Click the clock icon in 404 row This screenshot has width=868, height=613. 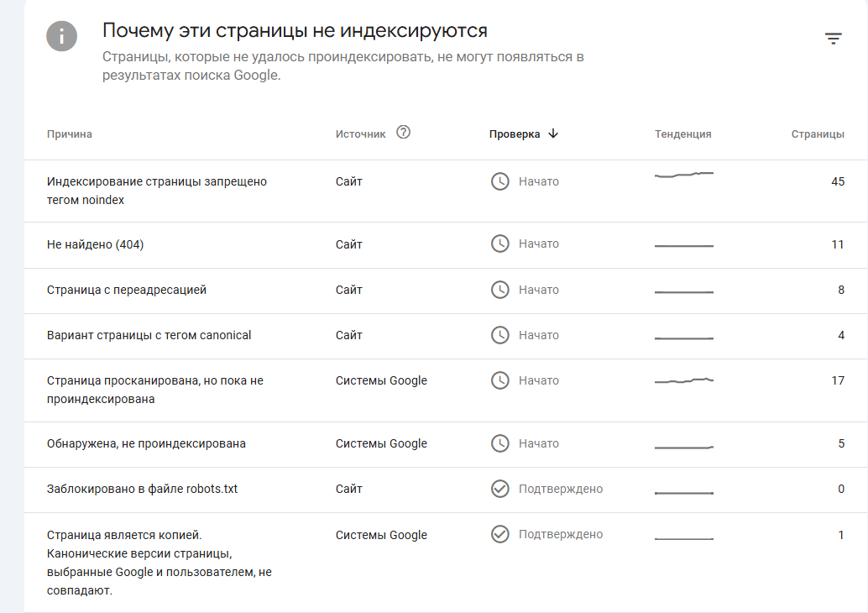500,244
